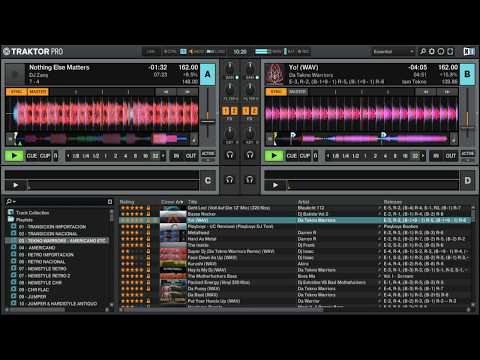Click the Deck A tempo bend forward button
Viewport: 480px width, 360px height.
click(187, 92)
